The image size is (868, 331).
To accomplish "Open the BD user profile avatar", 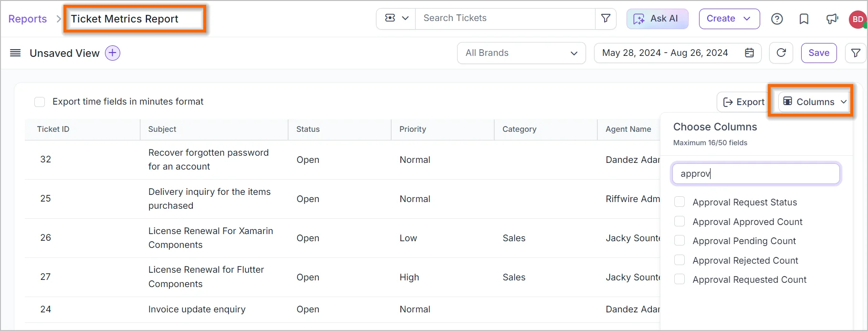I will tap(858, 19).
